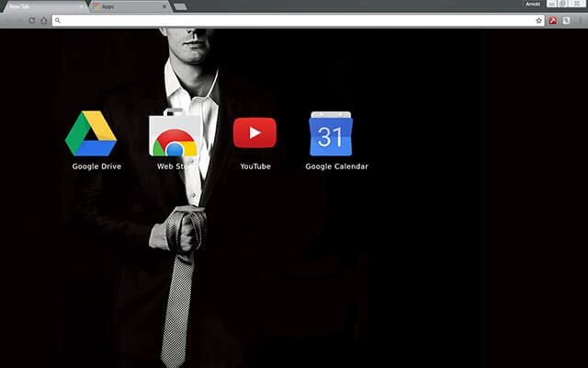The width and height of the screenshot is (588, 368).
Task: Click the Arnold profile name button
Action: (533, 4)
